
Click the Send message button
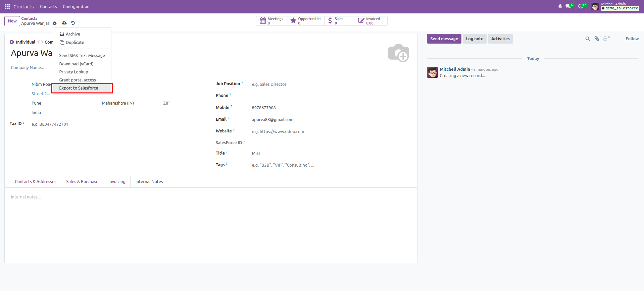click(x=444, y=39)
